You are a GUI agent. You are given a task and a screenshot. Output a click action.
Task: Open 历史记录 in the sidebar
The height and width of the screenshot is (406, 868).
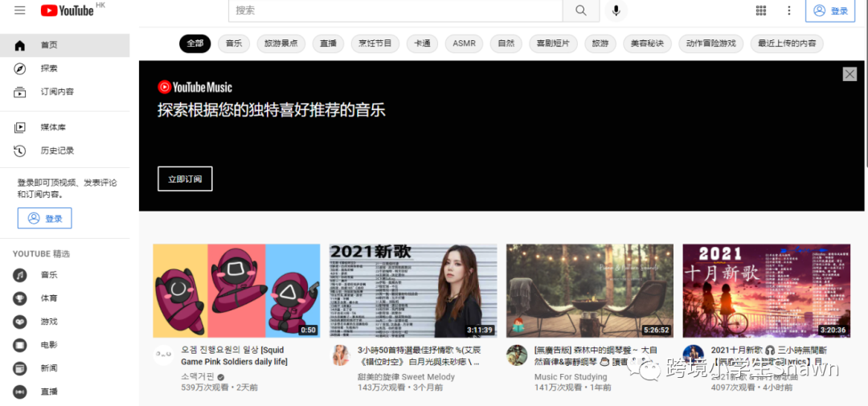(65, 150)
